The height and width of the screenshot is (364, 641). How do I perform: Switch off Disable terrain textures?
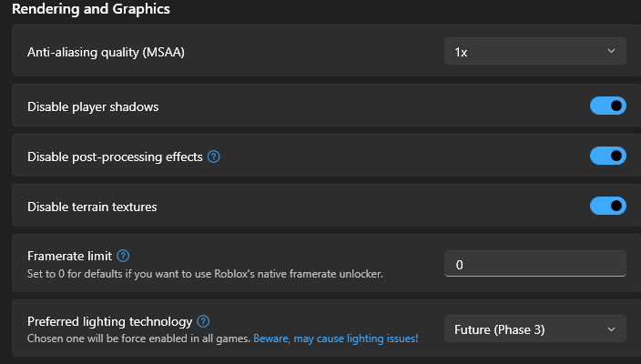click(607, 207)
